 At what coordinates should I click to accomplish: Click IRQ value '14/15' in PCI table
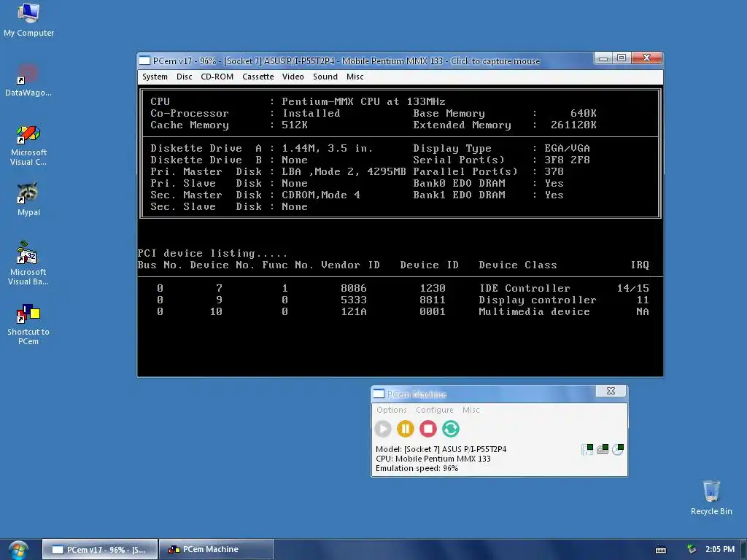coord(632,288)
